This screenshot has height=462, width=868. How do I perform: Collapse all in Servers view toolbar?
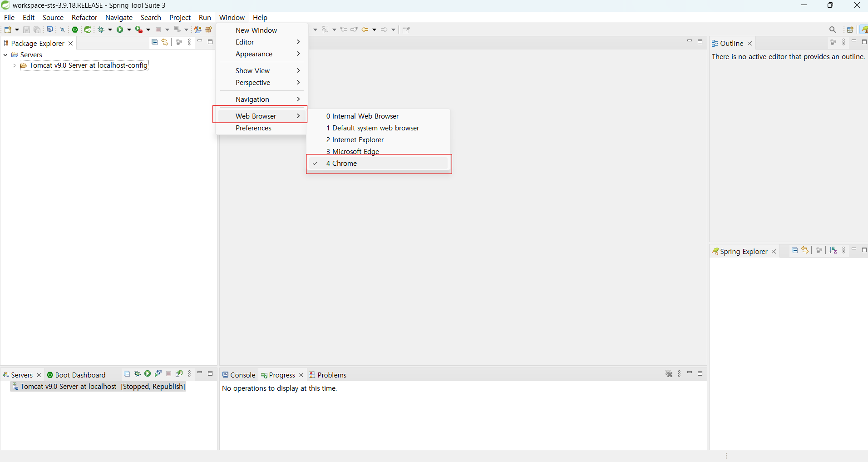coord(127,374)
